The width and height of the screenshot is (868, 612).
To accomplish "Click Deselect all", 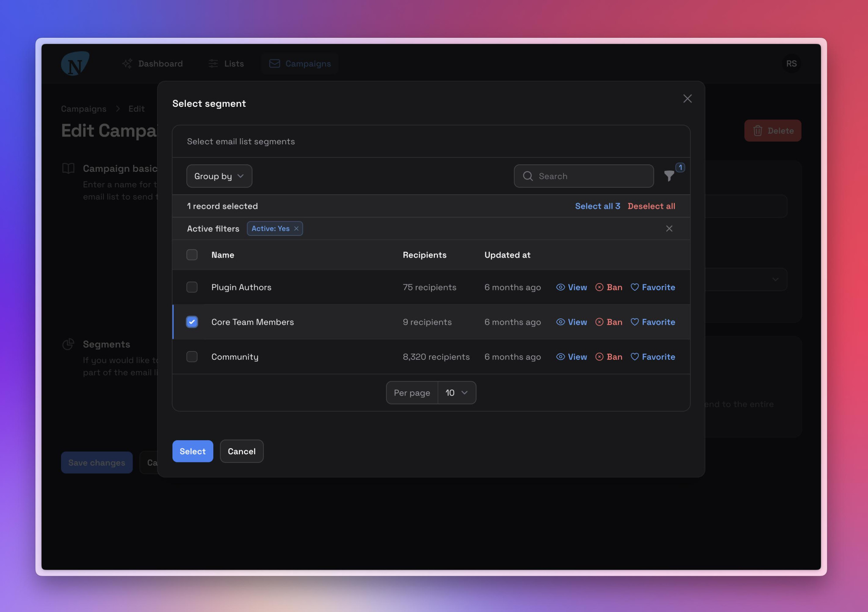I will coord(651,206).
